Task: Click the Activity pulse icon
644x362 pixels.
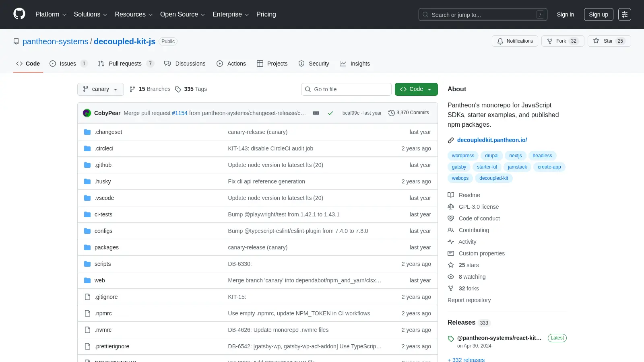Action: [451, 242]
